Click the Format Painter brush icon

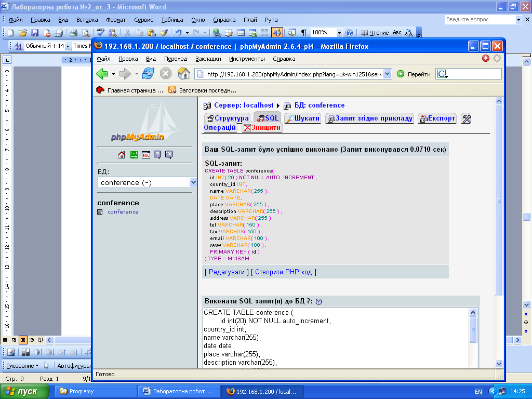[164, 33]
